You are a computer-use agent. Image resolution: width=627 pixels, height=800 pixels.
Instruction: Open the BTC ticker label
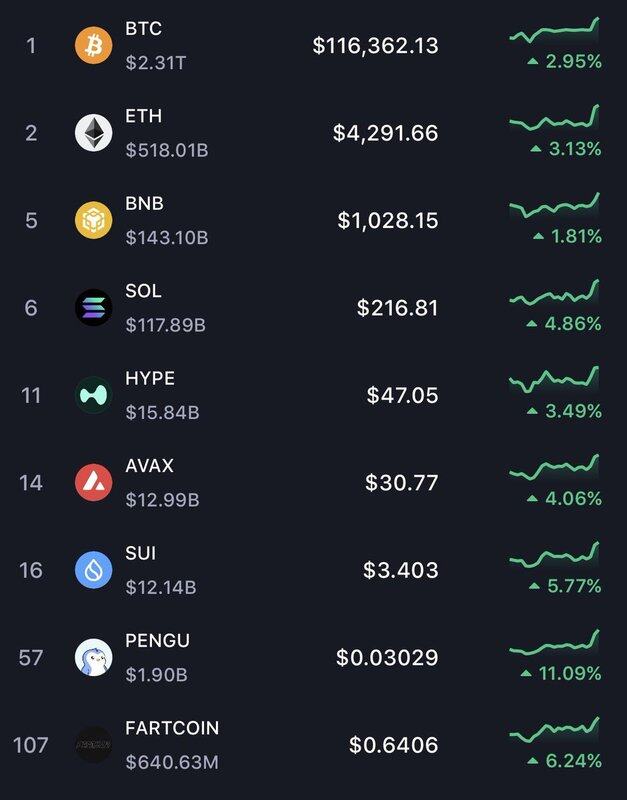143,29
